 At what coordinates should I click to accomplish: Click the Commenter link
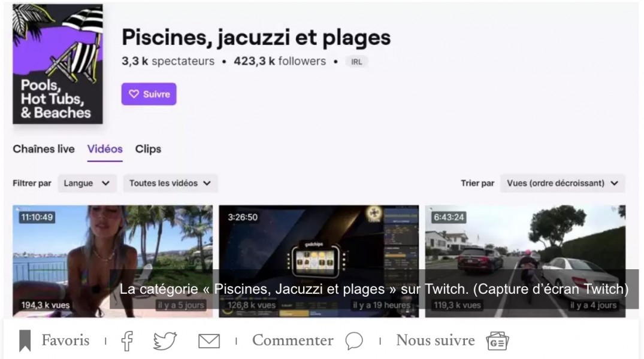coord(293,340)
